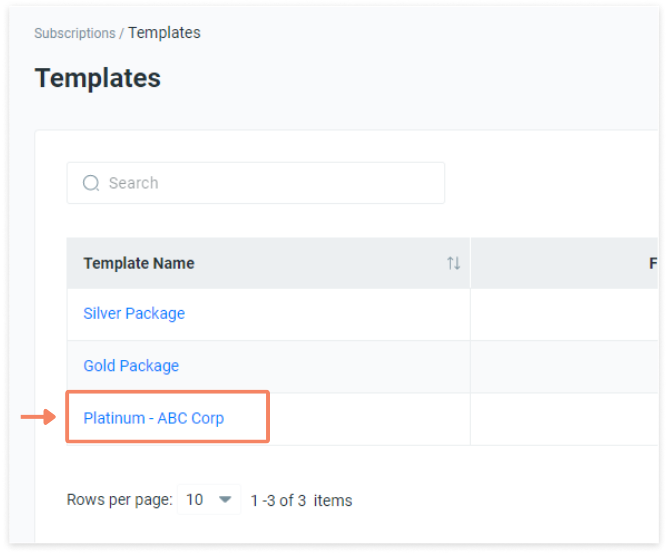The width and height of the screenshot is (668, 553).
Task: Click the Templates breadcrumb item
Action: click(164, 33)
